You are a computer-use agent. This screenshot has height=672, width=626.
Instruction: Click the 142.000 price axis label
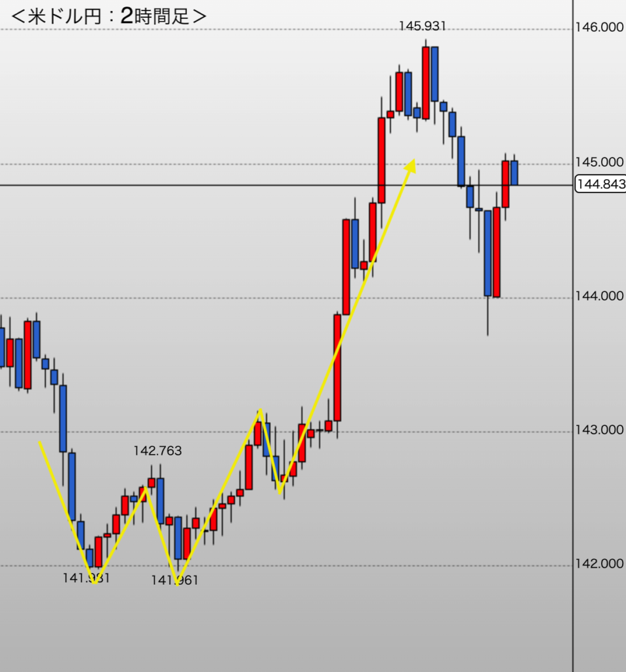(600, 564)
